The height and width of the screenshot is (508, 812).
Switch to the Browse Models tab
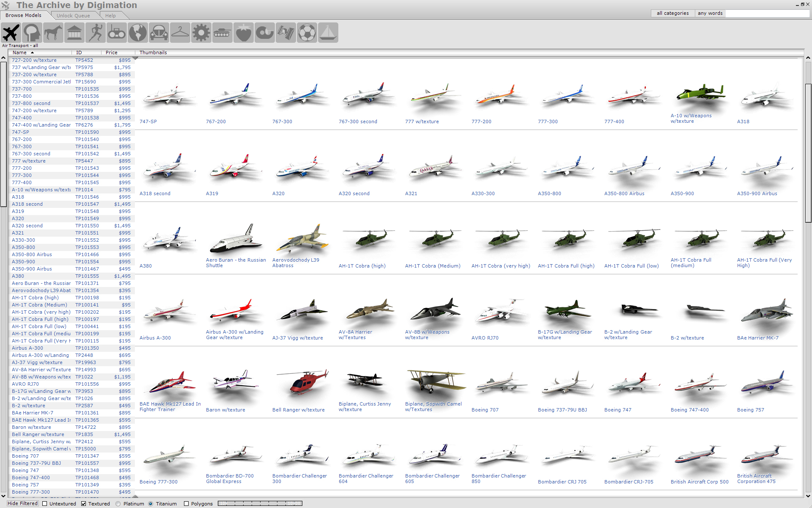point(23,15)
